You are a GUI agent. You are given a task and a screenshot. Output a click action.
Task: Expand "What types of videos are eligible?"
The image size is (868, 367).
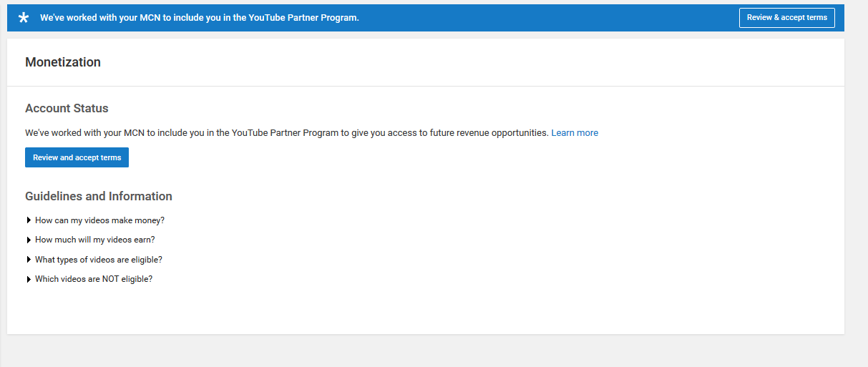coord(98,260)
